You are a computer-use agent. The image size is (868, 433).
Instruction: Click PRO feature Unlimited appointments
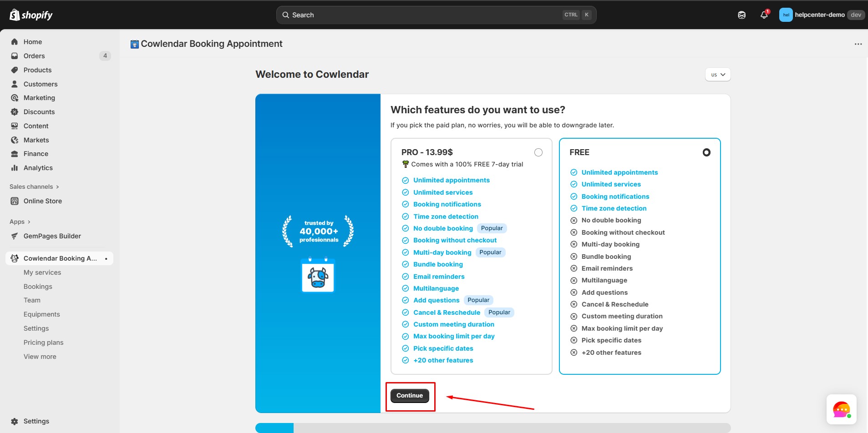pyautogui.click(x=452, y=181)
